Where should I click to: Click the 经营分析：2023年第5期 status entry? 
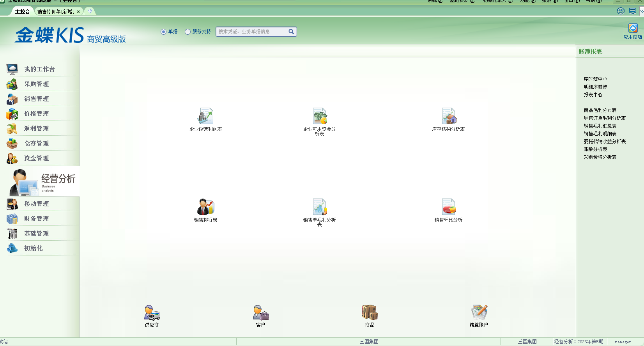coord(579,342)
